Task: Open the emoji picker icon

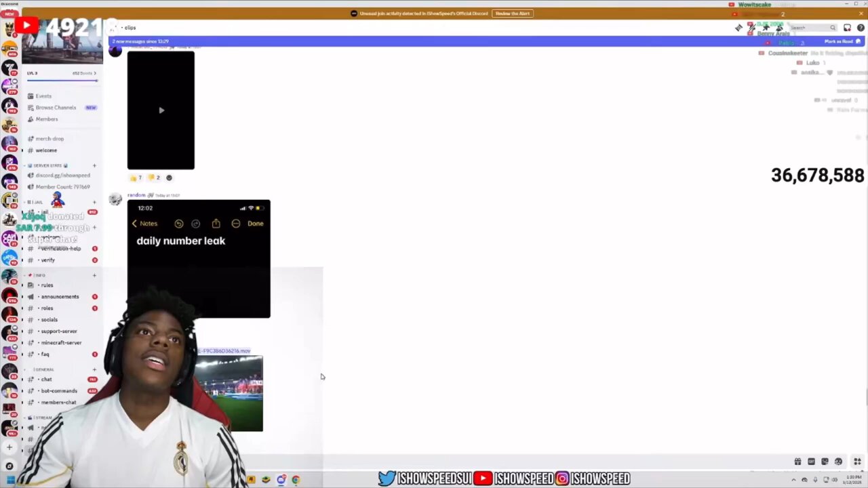Action: [838, 462]
